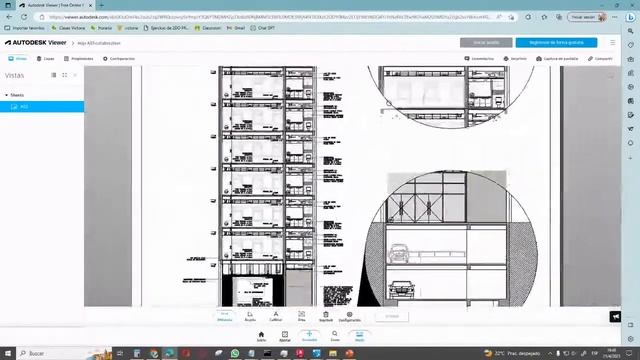Open the Configuración tab
640x360 pixels.
tap(118, 59)
